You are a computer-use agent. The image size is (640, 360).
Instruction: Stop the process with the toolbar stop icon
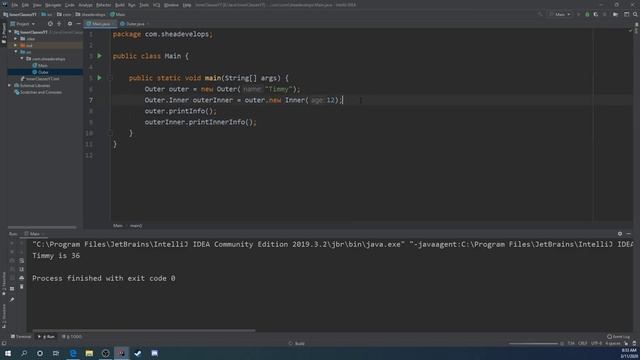pyautogui.click(x=605, y=14)
